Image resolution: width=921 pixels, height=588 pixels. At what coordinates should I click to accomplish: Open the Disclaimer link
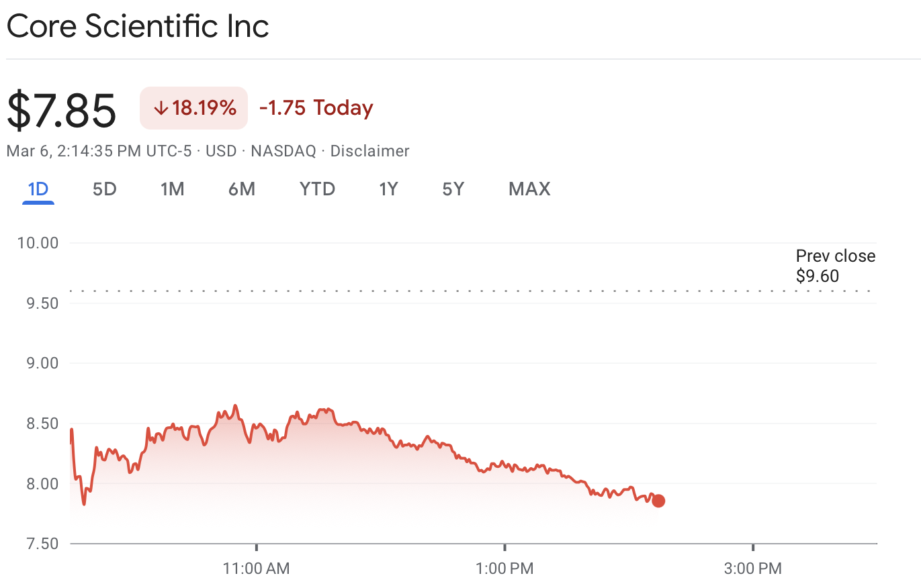(369, 151)
